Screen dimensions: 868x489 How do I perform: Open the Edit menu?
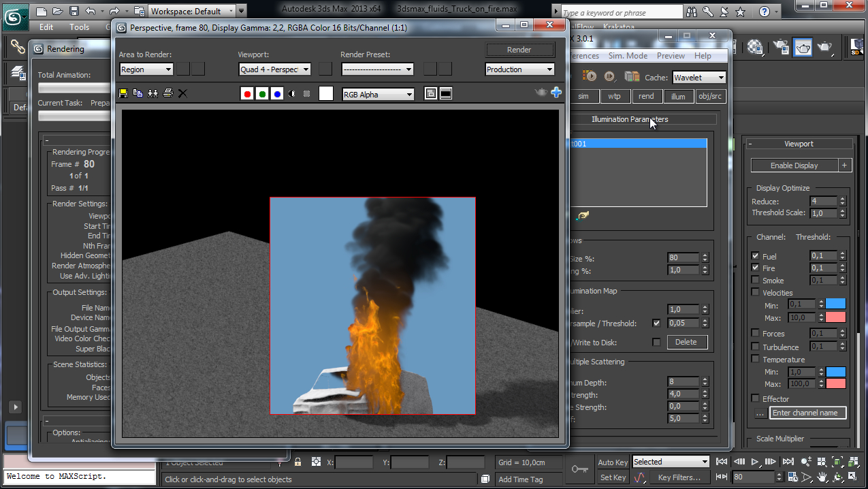[x=46, y=27]
